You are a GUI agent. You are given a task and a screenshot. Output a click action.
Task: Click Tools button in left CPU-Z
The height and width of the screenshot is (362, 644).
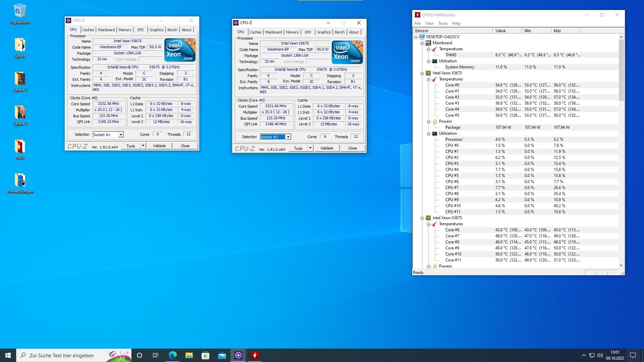point(131,146)
